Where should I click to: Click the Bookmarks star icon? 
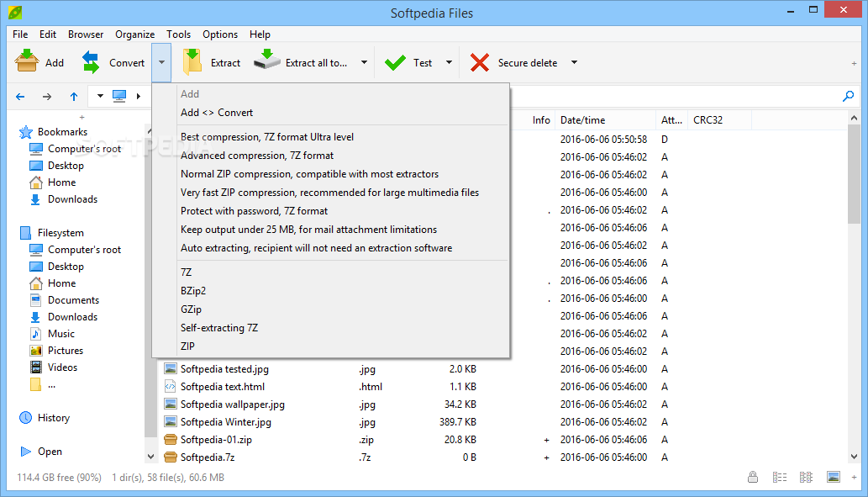coord(25,132)
